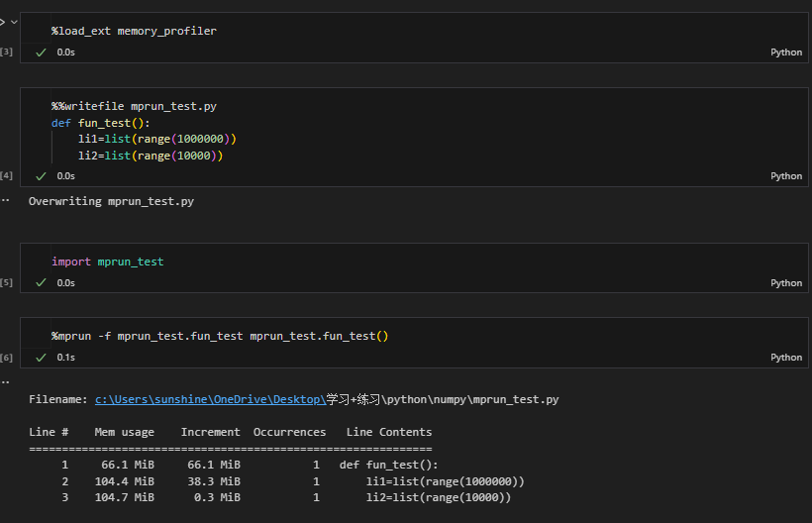This screenshot has height=523, width=812.
Task: Click li2=list(range(10000)) in output table
Action: pos(439,497)
